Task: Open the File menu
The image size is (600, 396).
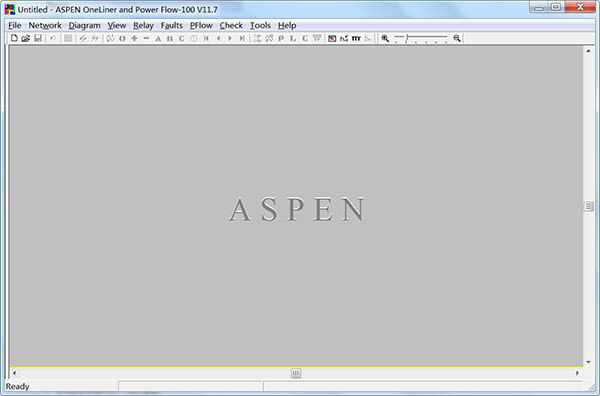Action: (x=15, y=25)
